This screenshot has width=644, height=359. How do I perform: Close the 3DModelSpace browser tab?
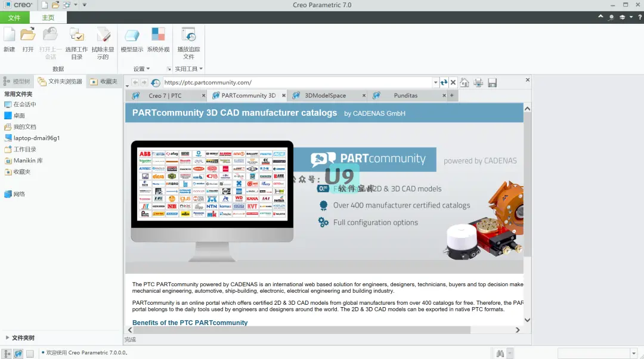(364, 95)
